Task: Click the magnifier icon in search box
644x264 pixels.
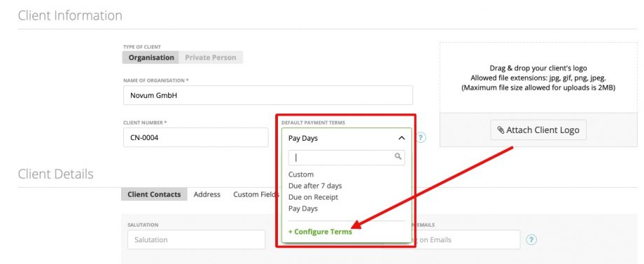Action: point(398,156)
